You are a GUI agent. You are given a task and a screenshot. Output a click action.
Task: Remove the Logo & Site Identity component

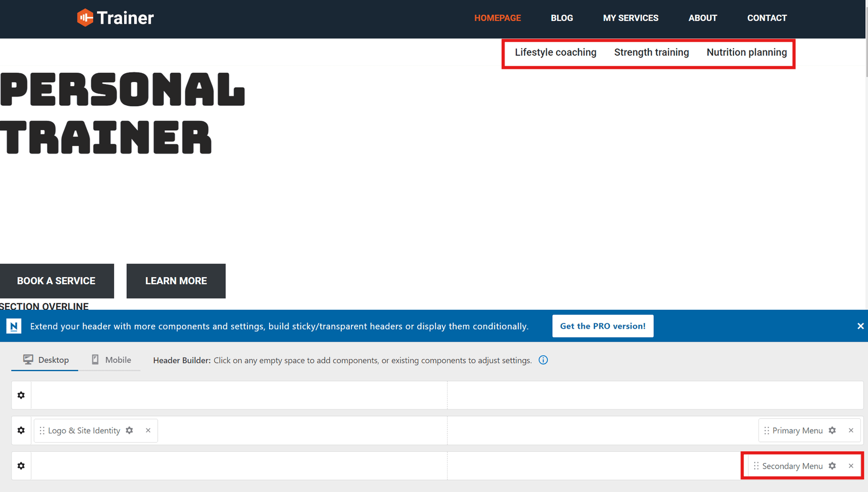[148, 430]
